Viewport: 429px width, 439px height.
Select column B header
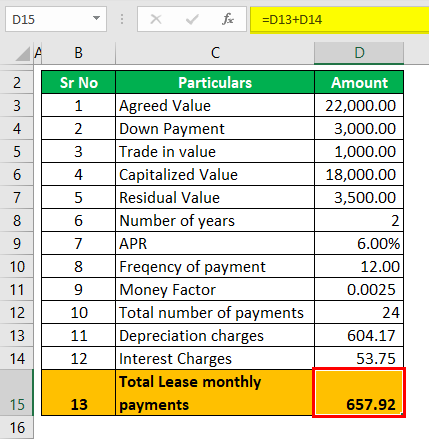78,53
